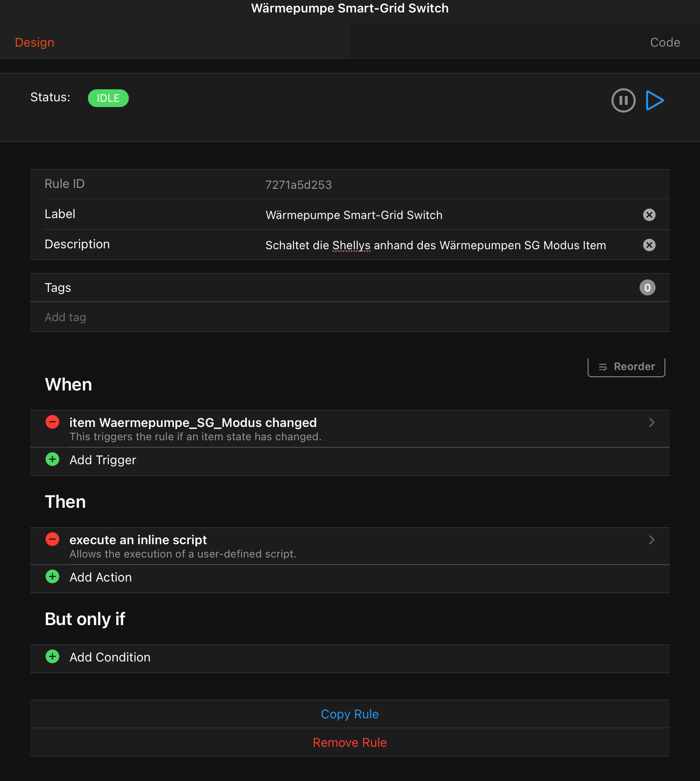
Task: Open the Waermepumpe_SG_Modus trigger details chevron
Action: pos(652,422)
